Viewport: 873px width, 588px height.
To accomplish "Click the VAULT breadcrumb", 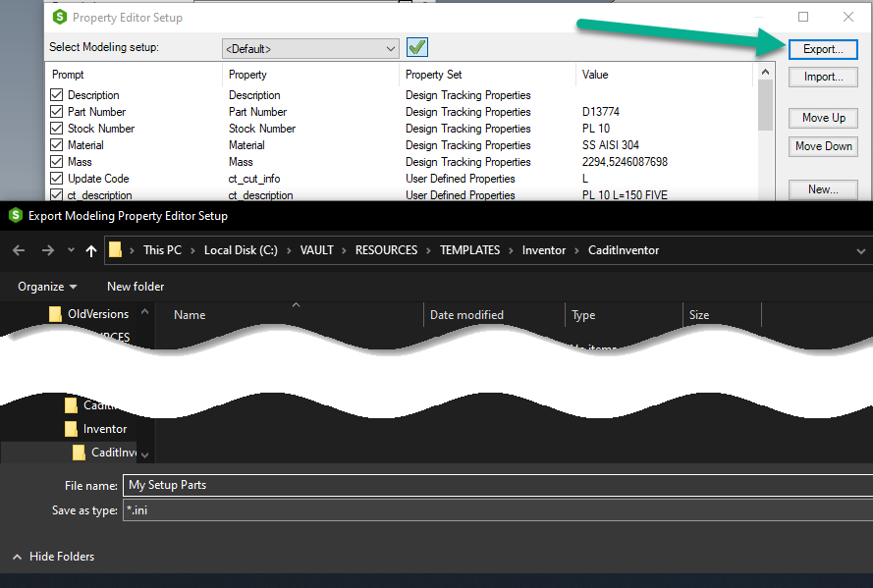I will click(317, 250).
